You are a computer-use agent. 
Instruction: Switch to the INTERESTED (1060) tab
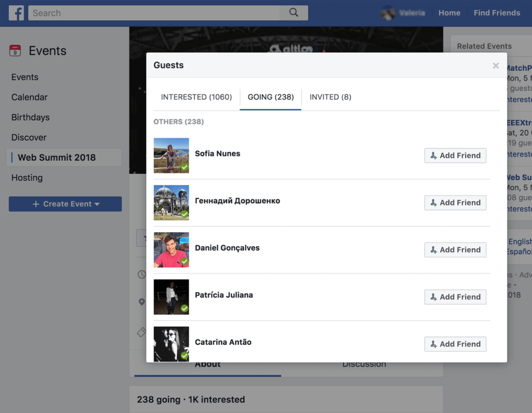(x=196, y=97)
